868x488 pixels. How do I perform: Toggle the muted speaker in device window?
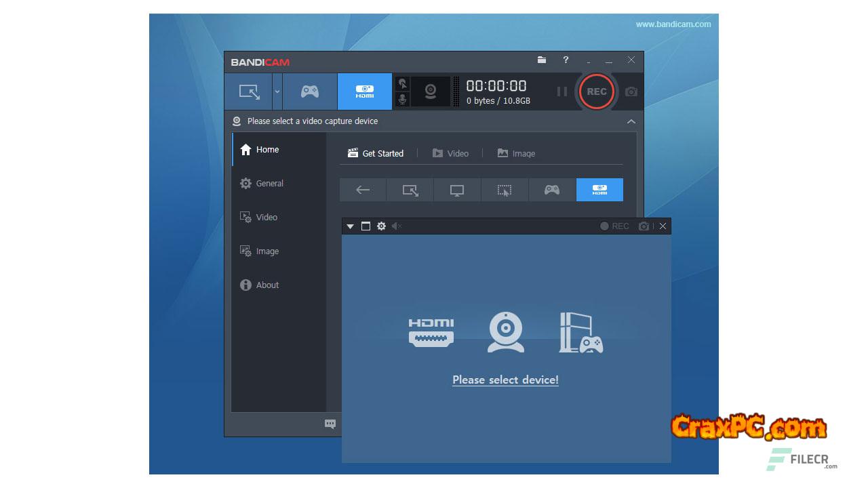(x=397, y=226)
